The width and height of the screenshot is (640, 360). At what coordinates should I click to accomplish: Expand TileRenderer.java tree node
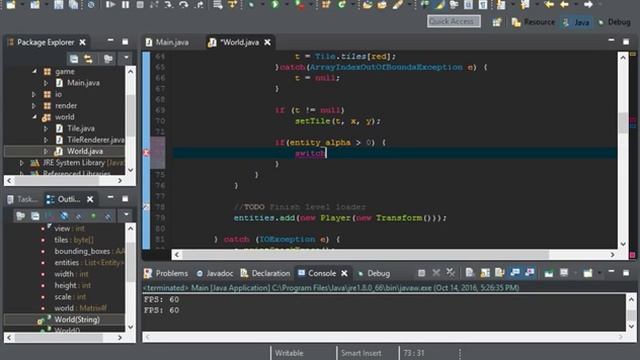tap(46, 140)
